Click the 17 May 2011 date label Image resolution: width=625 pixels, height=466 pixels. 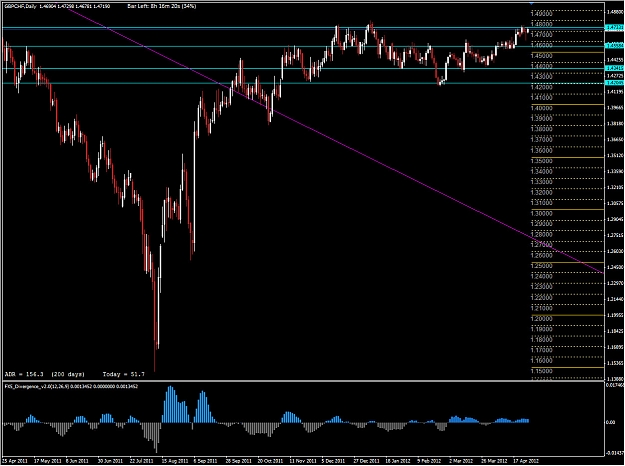[x=48, y=460]
